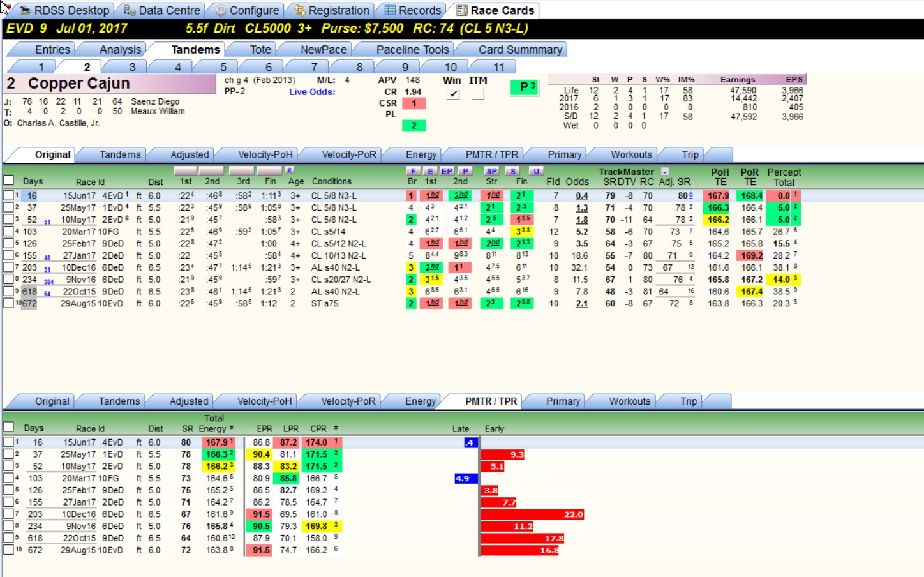Open the Data Centre tab
Viewport: 924px width, 577px height.
pyautogui.click(x=162, y=10)
